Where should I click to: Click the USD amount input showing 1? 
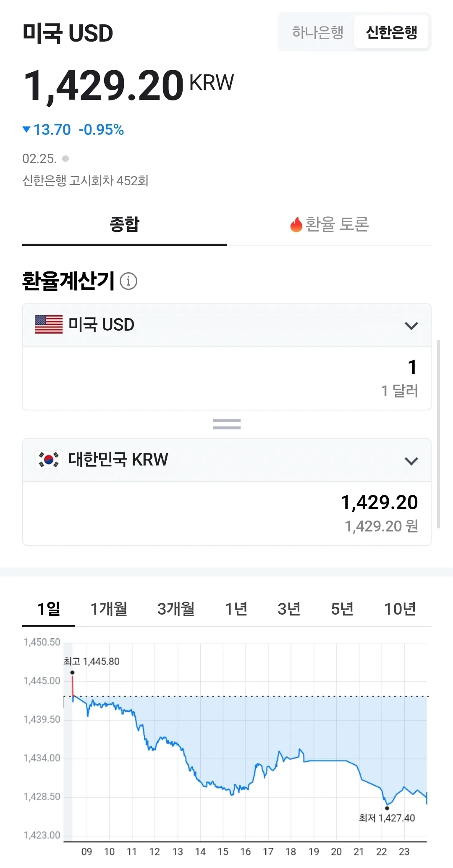click(x=227, y=378)
